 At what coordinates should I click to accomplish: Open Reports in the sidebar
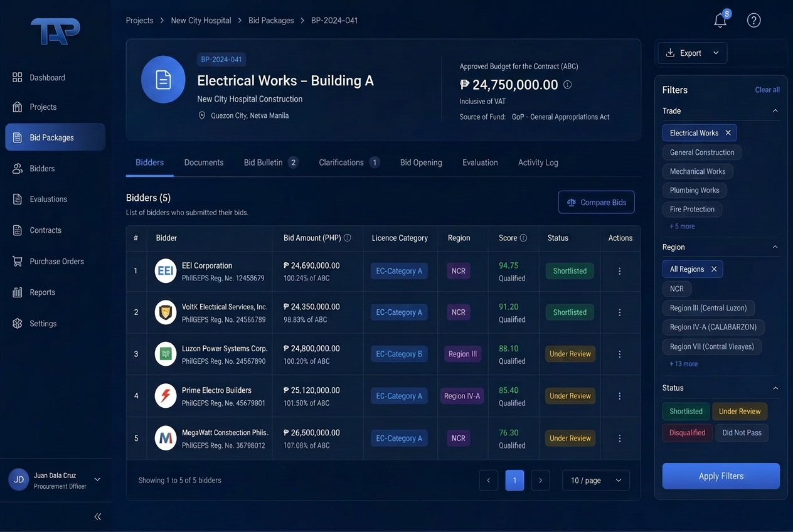coord(55,292)
